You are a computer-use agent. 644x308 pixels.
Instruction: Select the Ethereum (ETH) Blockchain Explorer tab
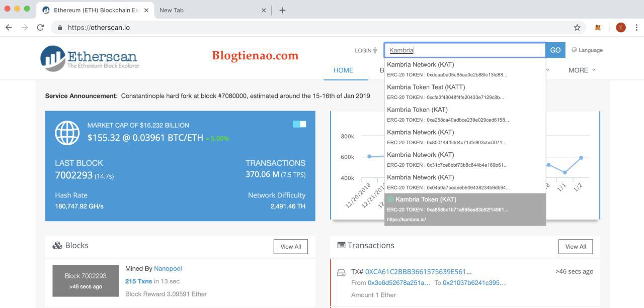[x=95, y=10]
